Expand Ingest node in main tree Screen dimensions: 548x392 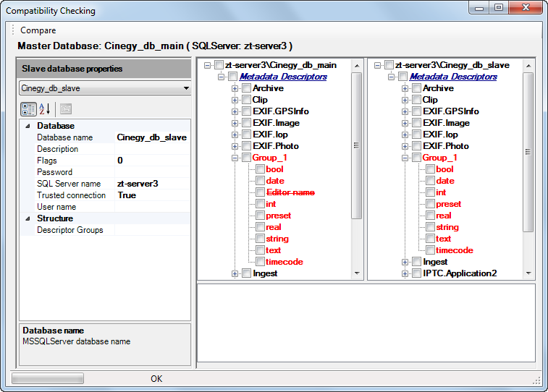click(235, 273)
